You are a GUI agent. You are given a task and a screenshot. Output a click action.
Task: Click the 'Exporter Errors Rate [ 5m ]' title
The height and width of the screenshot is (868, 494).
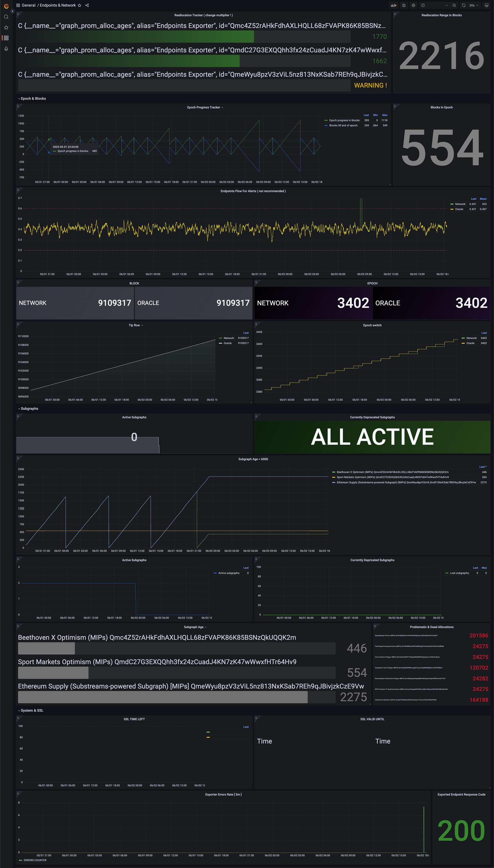[223, 794]
